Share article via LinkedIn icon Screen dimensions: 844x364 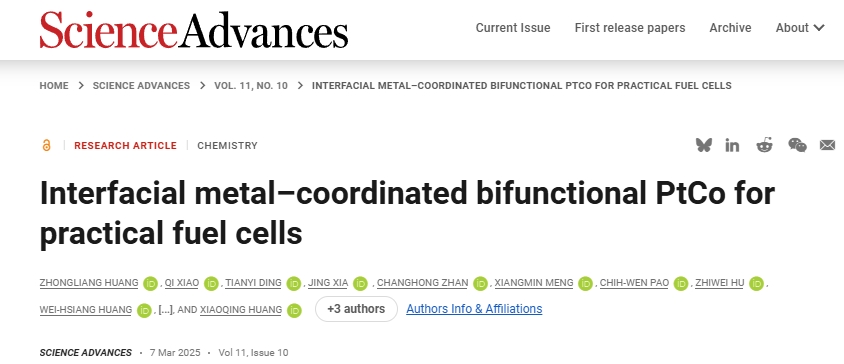click(732, 145)
